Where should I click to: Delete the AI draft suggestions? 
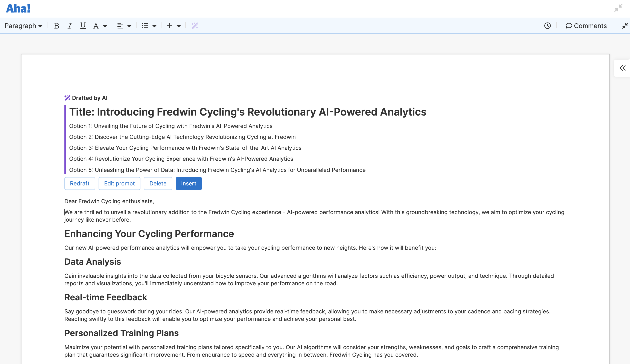pos(158,183)
